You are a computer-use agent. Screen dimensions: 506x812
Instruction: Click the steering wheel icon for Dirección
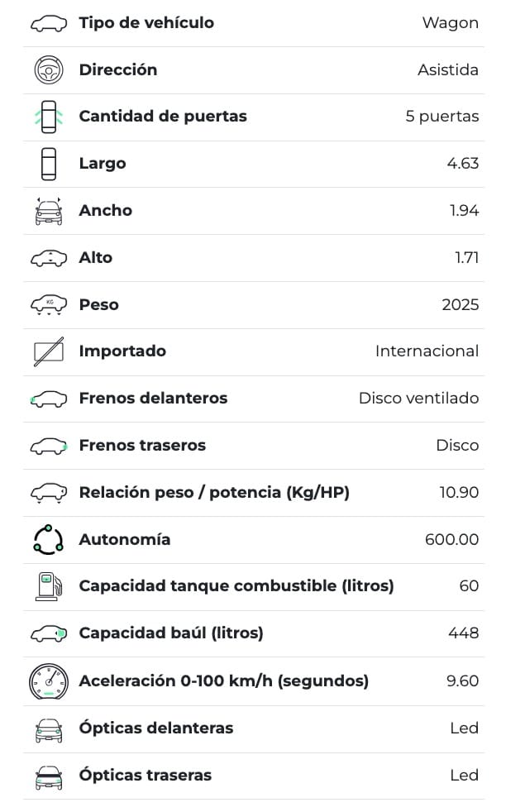[x=48, y=70]
